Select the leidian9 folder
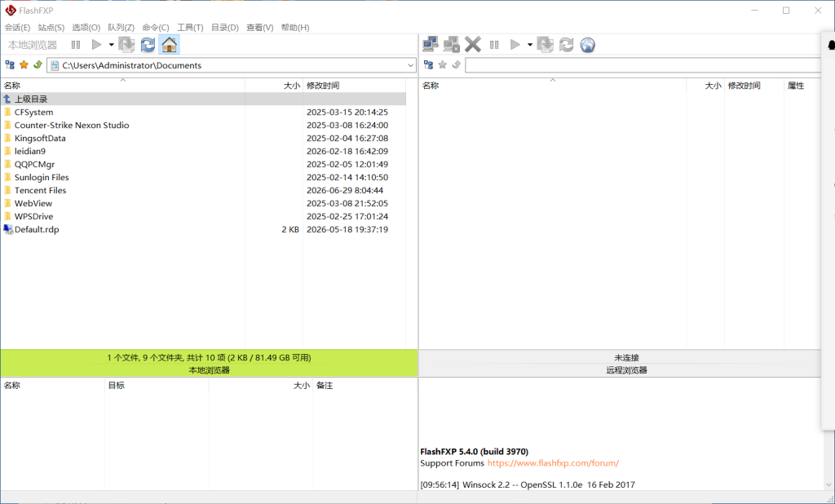The height and width of the screenshot is (504, 835). pos(203,152)
